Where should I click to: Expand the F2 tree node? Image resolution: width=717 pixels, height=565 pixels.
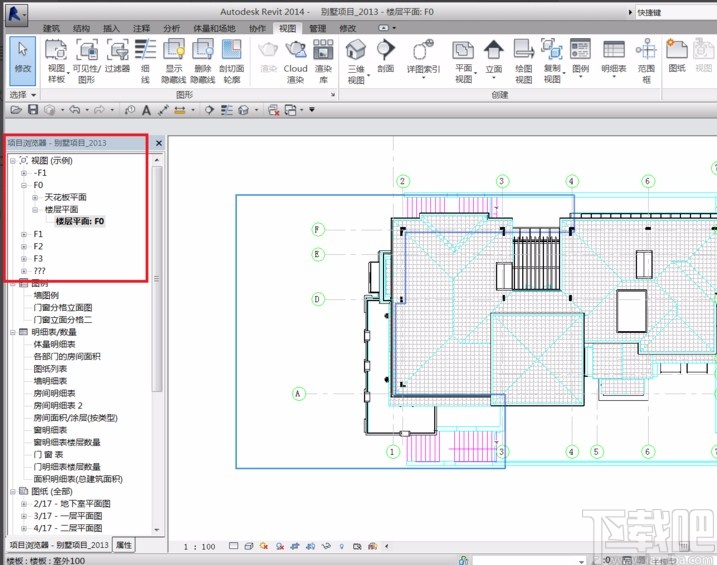coord(24,246)
